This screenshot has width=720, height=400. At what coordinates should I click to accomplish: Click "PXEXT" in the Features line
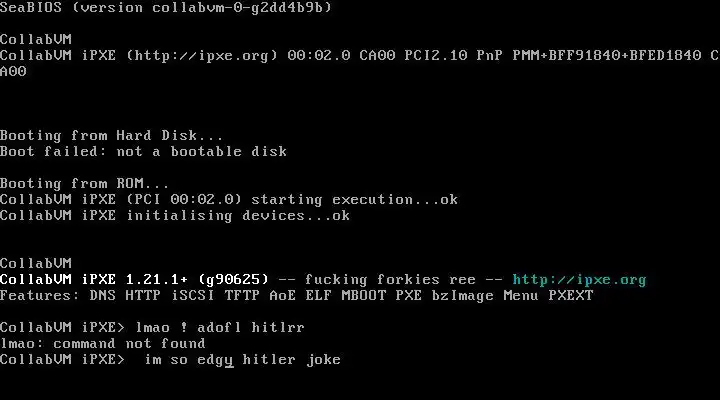(x=571, y=295)
